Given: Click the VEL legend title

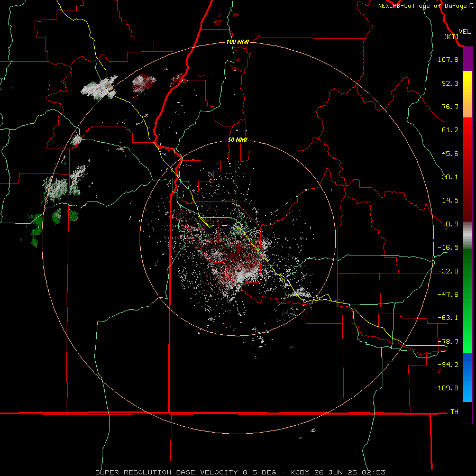Looking at the screenshot, I should coord(464,32).
